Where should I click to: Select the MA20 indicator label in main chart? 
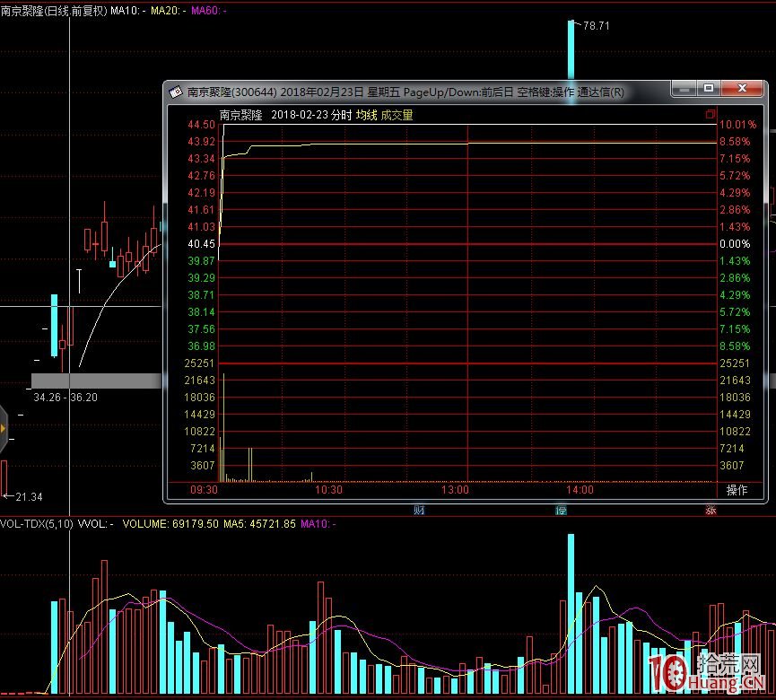[x=169, y=11]
